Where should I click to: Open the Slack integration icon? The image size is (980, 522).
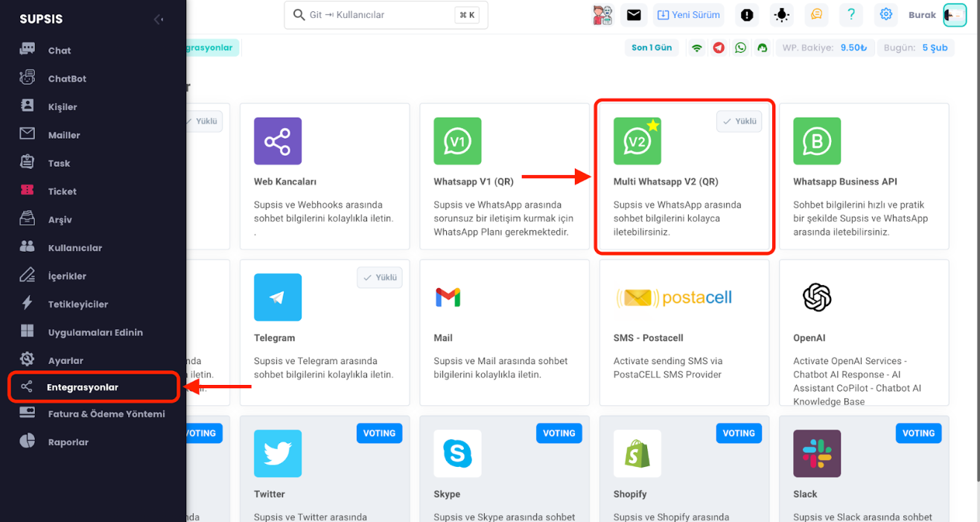[817, 453]
